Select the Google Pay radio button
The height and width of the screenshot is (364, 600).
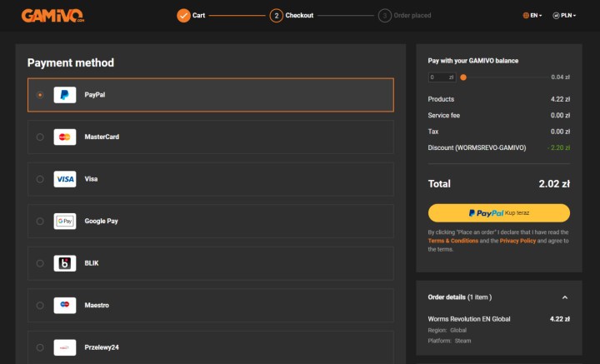[40, 221]
